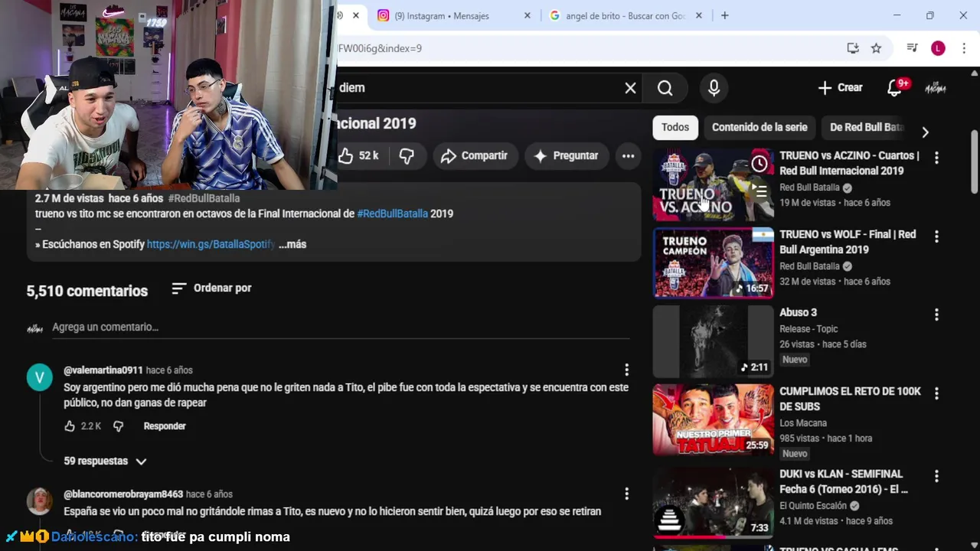Viewport: 980px width, 551px height.
Task: Open @blancoromerobrayam8463 channel name
Action: 123,494
